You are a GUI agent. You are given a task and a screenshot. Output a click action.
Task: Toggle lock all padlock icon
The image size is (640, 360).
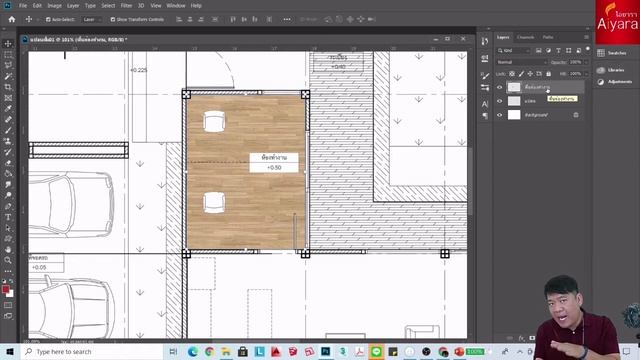pyautogui.click(x=549, y=74)
